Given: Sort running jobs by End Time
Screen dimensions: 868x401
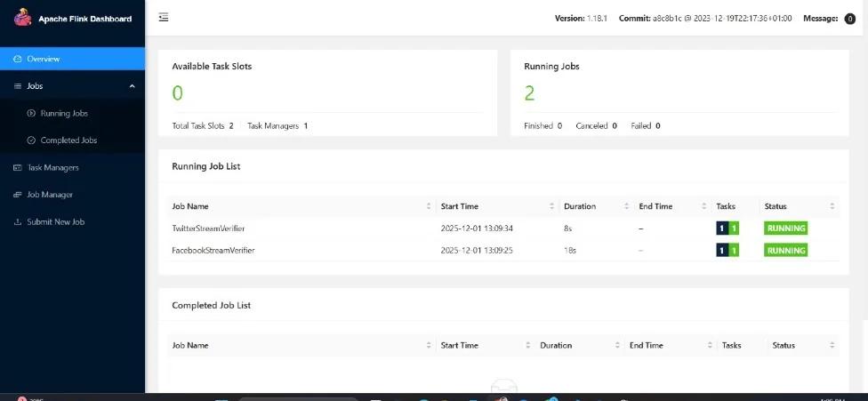Looking at the screenshot, I should click(704, 206).
